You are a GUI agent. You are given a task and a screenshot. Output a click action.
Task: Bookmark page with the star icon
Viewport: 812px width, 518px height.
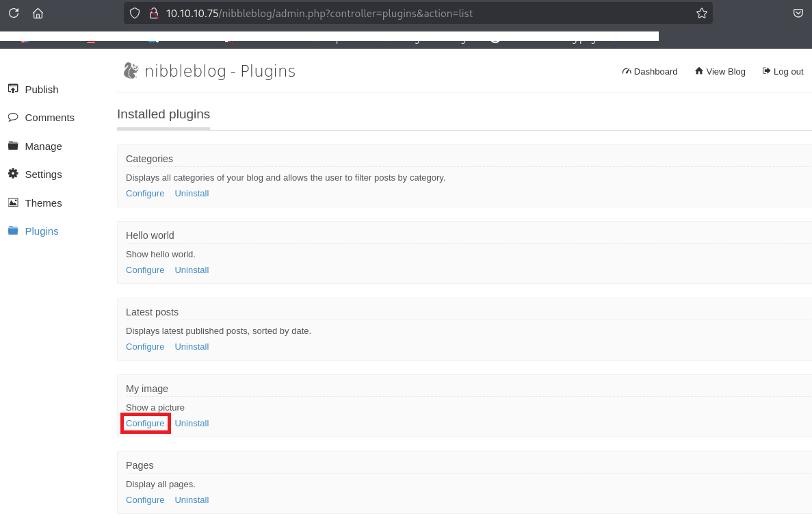pos(701,13)
